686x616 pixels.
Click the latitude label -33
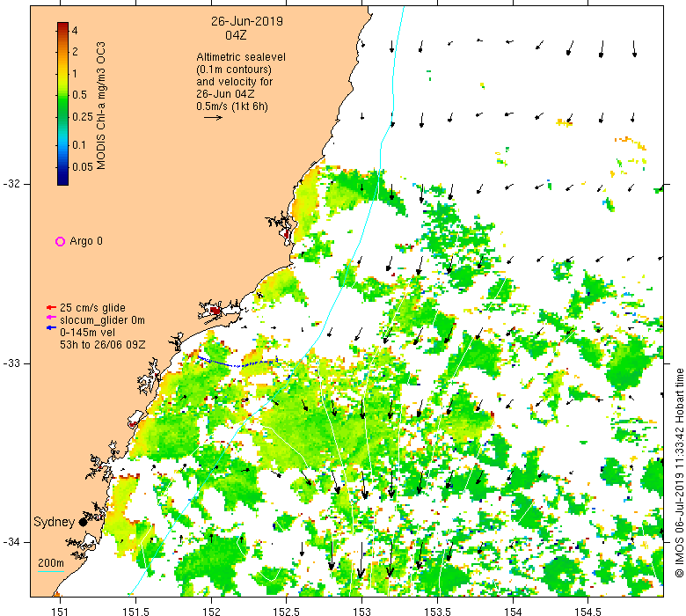(11, 363)
